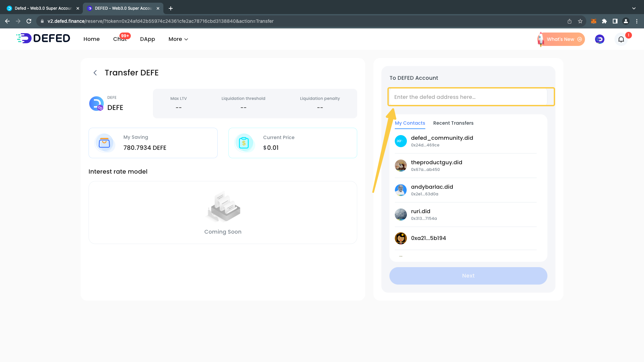Click the DEFED logo in header
The height and width of the screenshot is (362, 644).
pos(43,39)
